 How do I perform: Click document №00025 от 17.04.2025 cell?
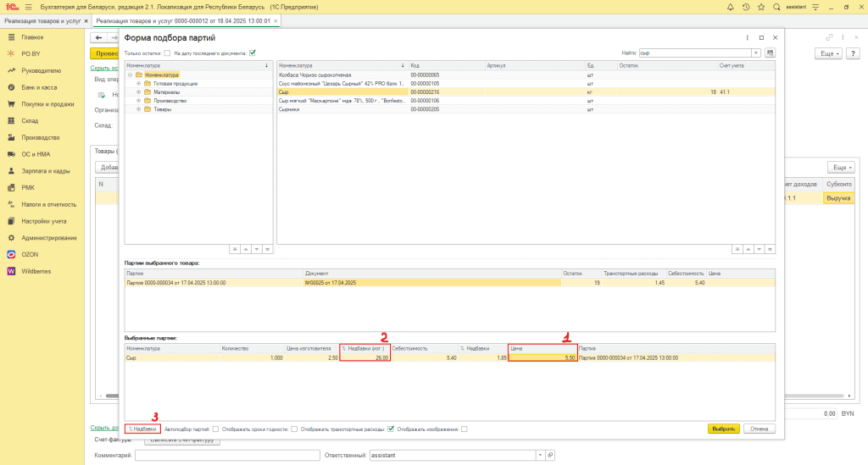click(431, 283)
